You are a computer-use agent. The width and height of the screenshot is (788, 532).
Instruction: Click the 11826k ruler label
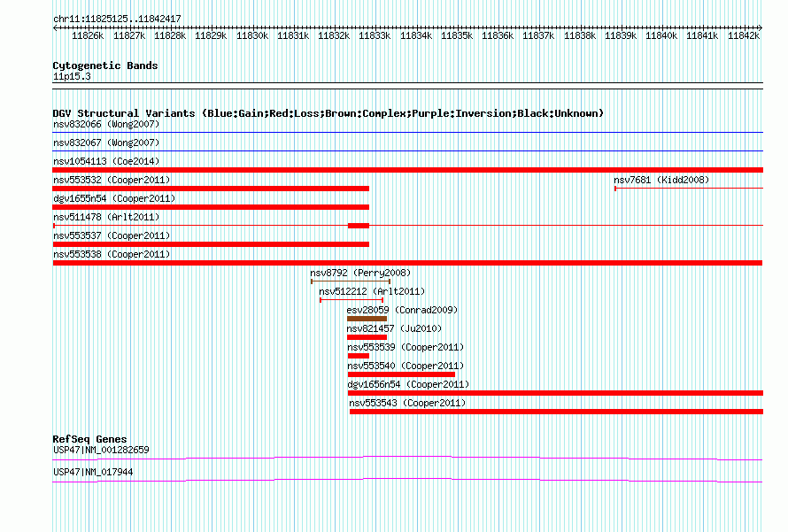point(88,35)
